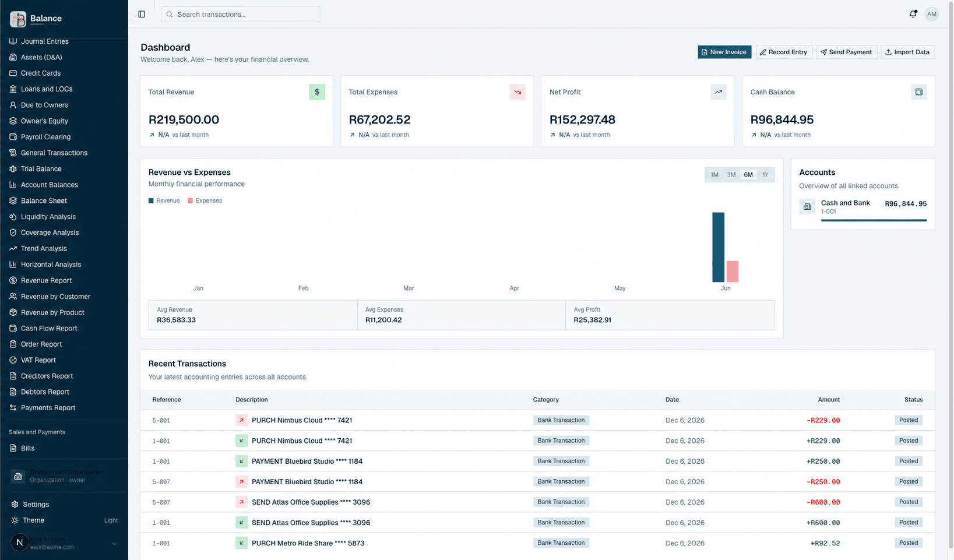This screenshot has width=954, height=560.
Task: Click the New Invoice button
Action: (724, 52)
